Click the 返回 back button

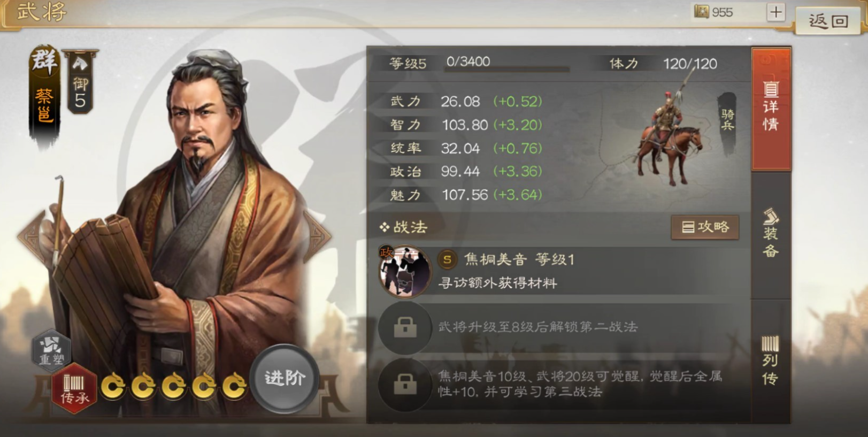(828, 21)
